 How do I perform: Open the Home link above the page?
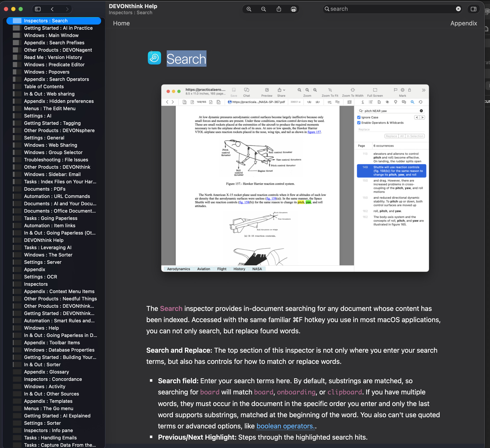121,23
